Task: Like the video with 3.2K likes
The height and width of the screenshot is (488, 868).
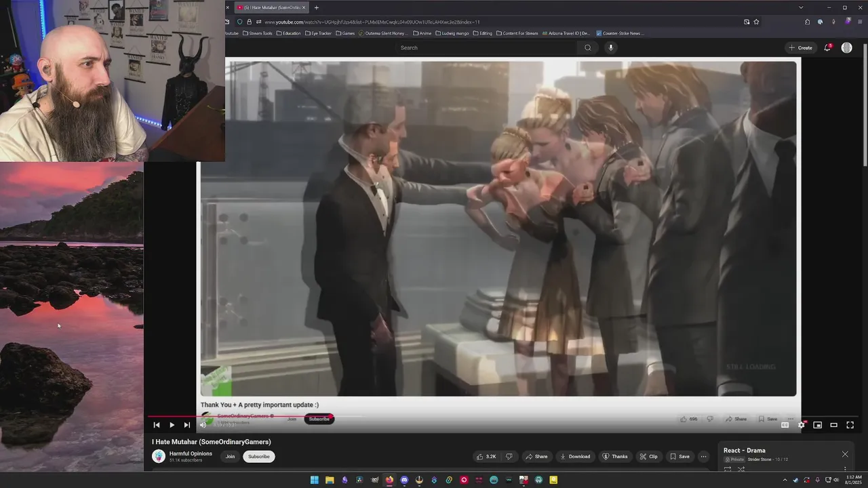Action: pyautogui.click(x=487, y=456)
